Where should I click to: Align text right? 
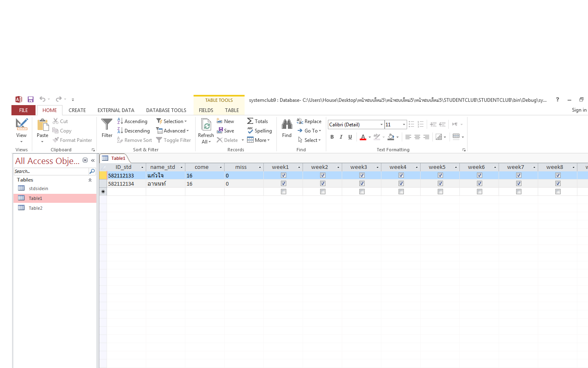tap(426, 137)
